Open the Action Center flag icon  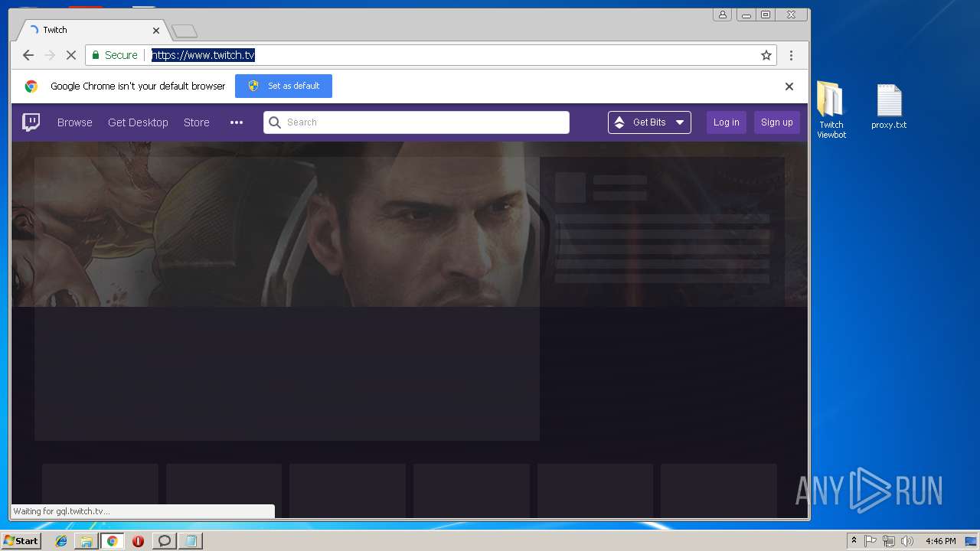871,541
